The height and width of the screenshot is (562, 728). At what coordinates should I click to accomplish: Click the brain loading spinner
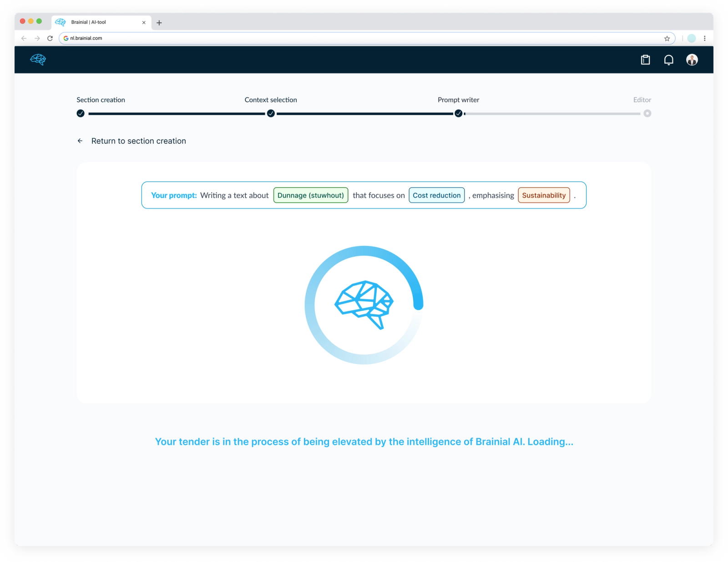(364, 305)
